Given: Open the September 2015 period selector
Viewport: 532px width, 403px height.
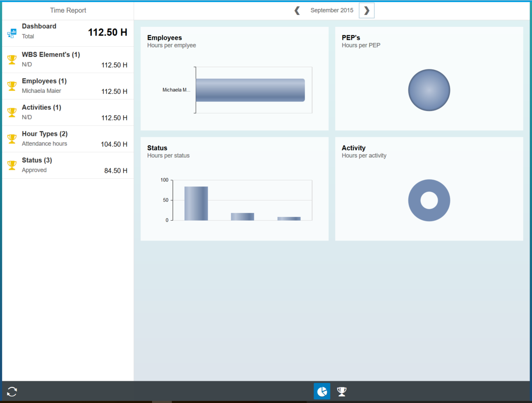Looking at the screenshot, I should (332, 10).
